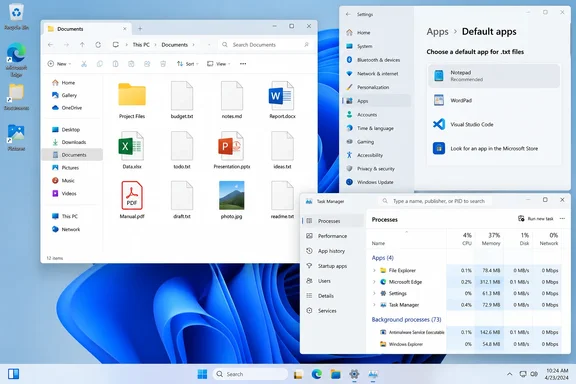Click the Cut icon in File Explorer toolbar
Viewport: 576px width, 384px height.
(84, 64)
